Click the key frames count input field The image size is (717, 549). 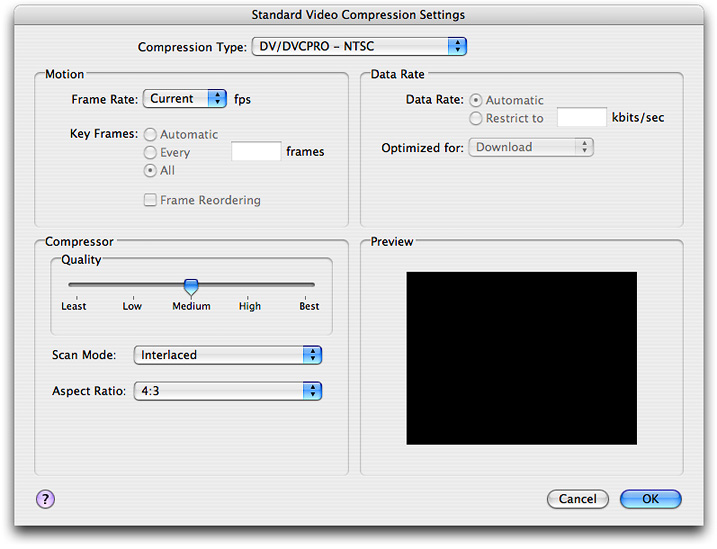tap(256, 152)
